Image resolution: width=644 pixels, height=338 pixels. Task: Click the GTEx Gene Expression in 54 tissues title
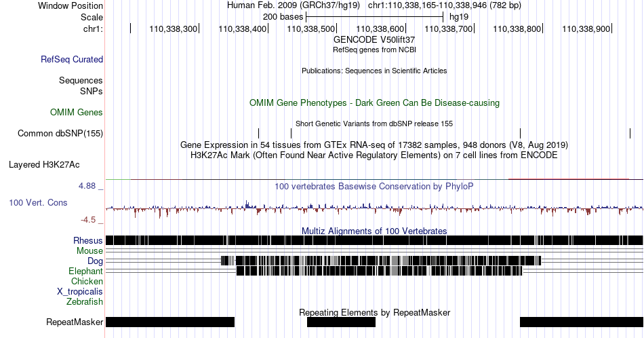click(374, 145)
